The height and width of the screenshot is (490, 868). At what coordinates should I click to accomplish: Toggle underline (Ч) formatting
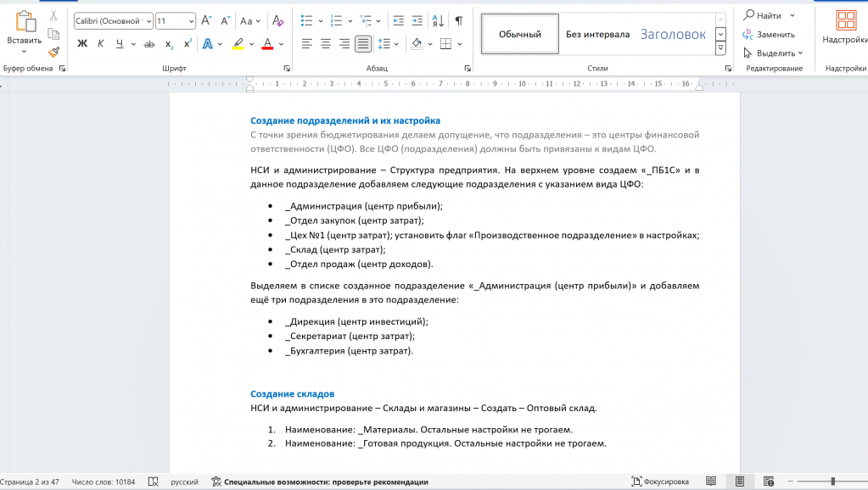[x=120, y=44]
